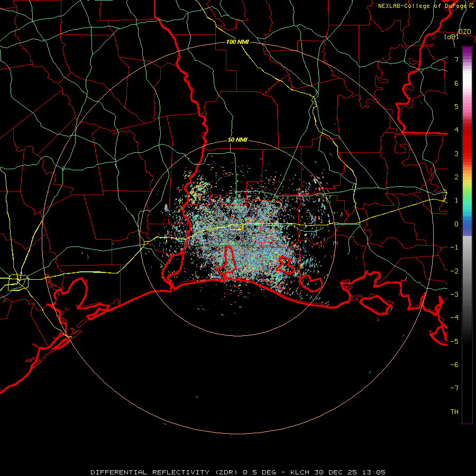
Task: Click the ZDR color scale bar
Action: tap(467, 235)
